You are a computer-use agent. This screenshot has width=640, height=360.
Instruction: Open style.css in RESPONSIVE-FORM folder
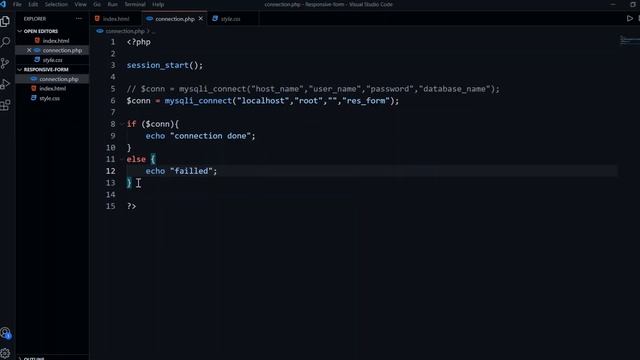(52, 98)
